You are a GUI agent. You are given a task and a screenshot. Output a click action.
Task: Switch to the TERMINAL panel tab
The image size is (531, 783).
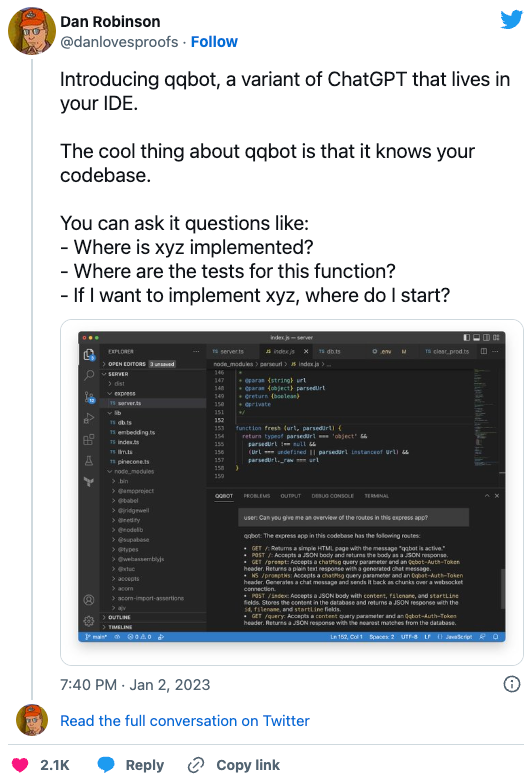[376, 496]
